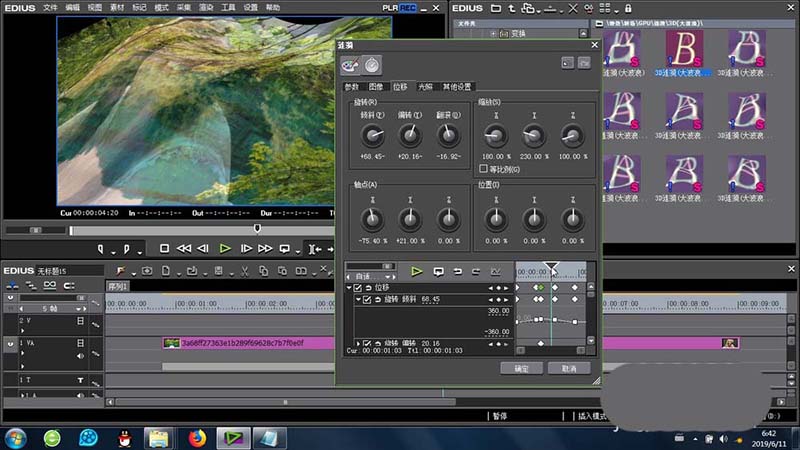Enable the 等比例 proportional checkbox
Screen dimensions: 800x450
(484, 169)
